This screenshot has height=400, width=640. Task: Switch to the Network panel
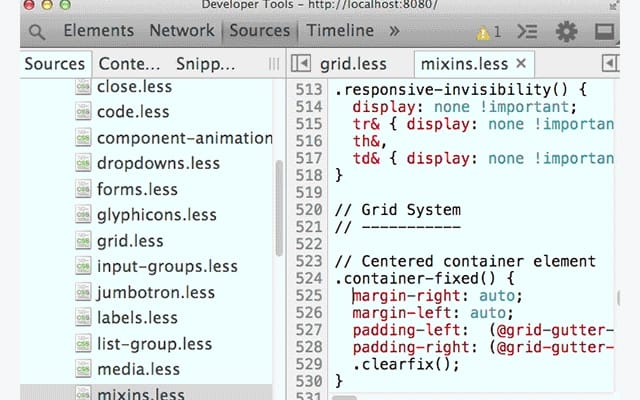pos(182,31)
